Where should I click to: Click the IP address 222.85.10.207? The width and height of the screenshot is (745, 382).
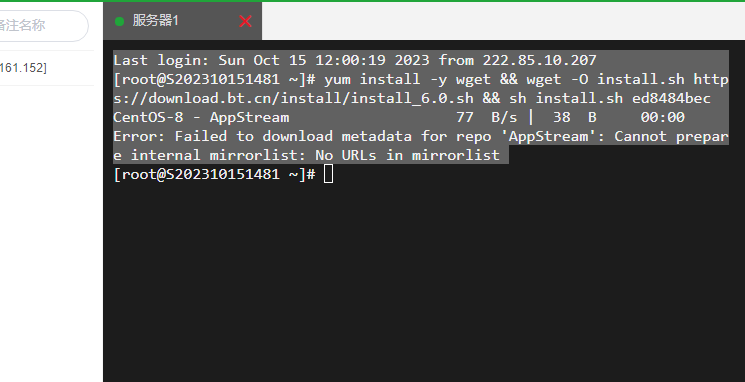click(x=539, y=60)
